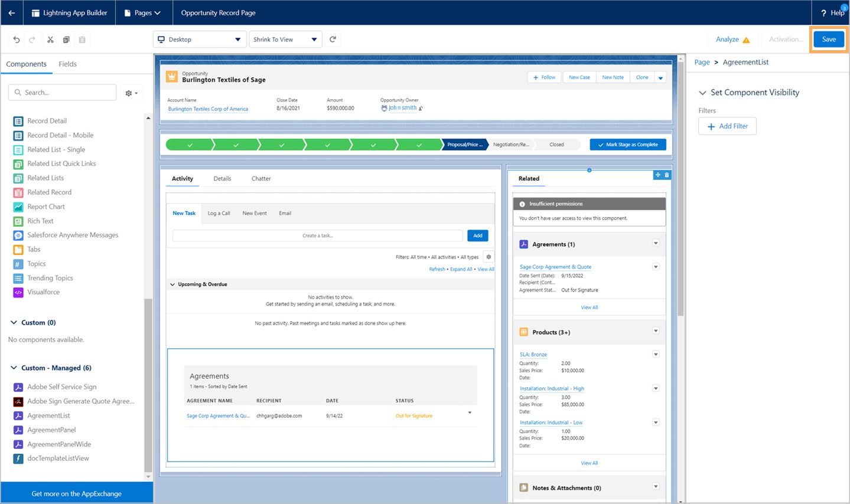850x504 pixels.
Task: Click the Page breadcrumb link
Action: coord(702,62)
